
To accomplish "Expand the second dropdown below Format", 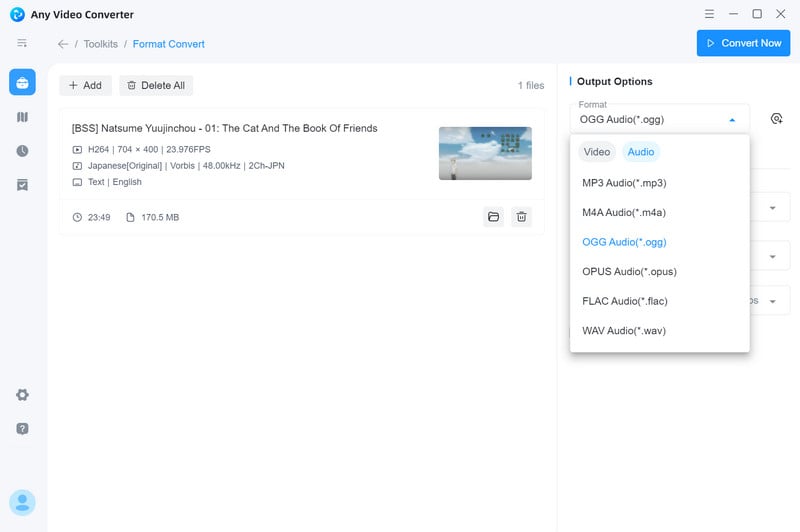I will pyautogui.click(x=772, y=257).
